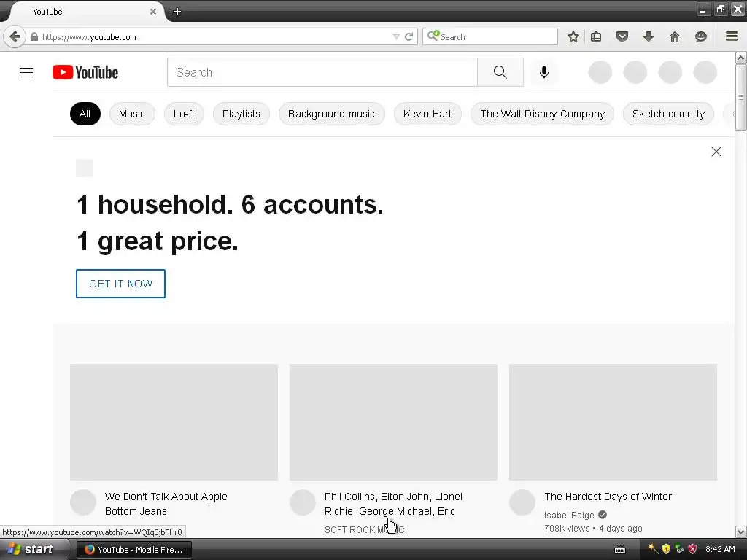Select the All filter chip
This screenshot has width=747, height=560.
click(85, 114)
